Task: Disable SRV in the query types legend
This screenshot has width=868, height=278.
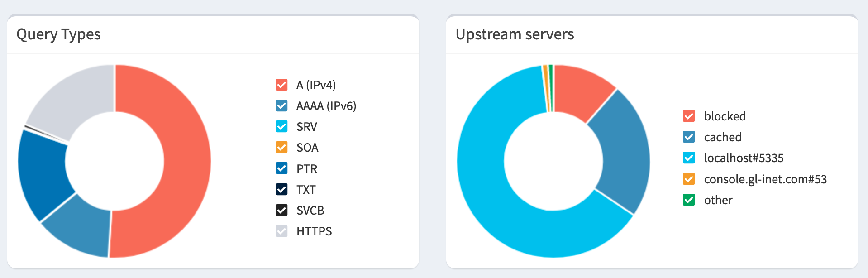Action: 281,126
